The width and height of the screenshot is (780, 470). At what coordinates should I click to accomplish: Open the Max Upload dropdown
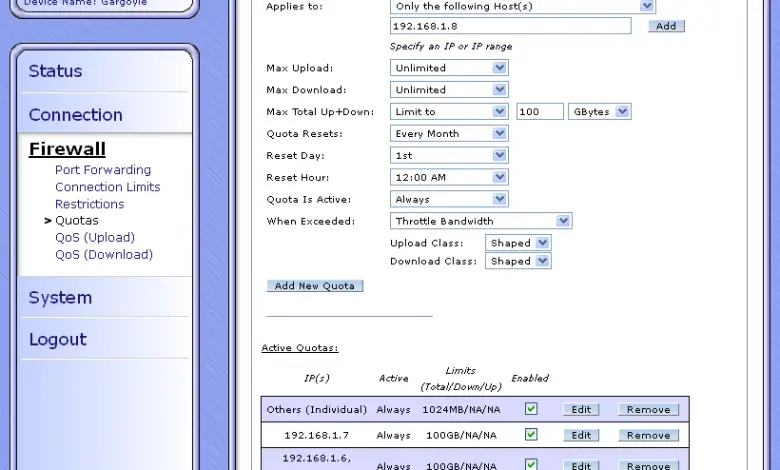449,68
